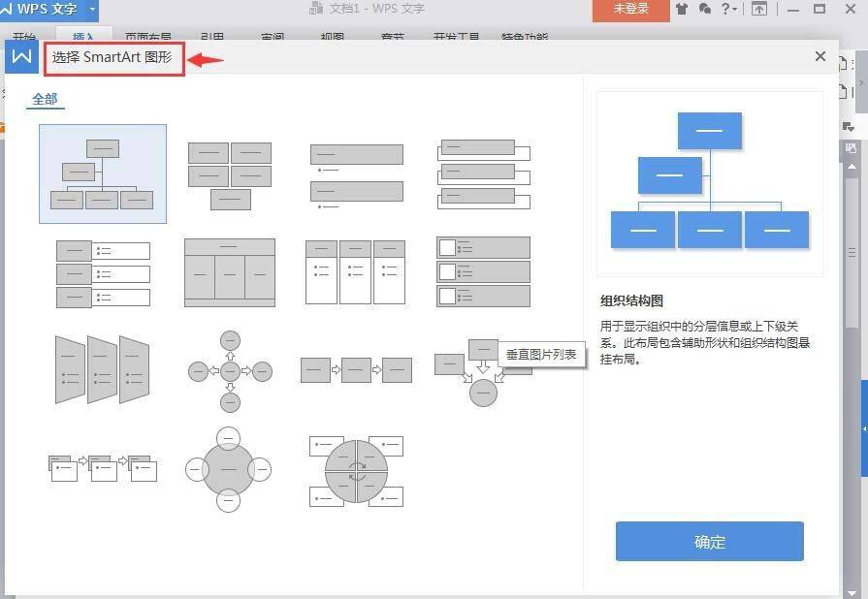Switch to the 全部 category tab

[x=45, y=100]
